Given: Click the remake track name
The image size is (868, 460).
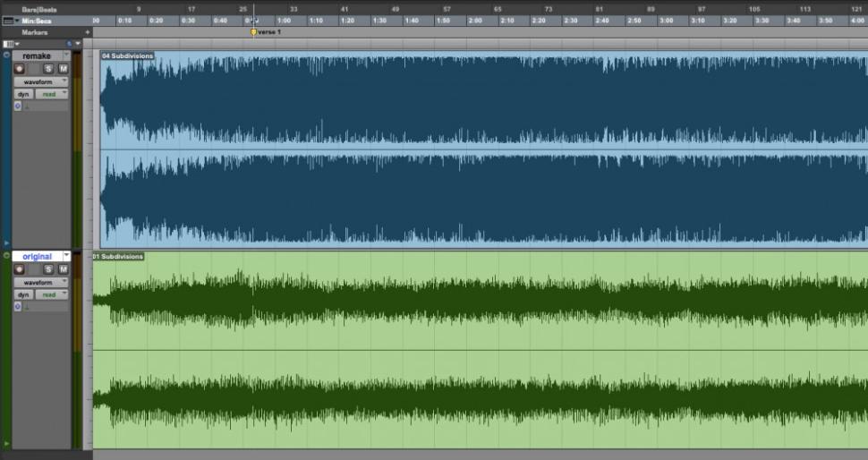Looking at the screenshot, I should [x=37, y=55].
